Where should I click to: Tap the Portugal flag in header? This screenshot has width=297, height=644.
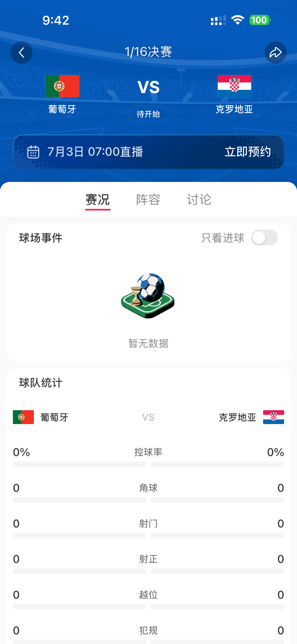coord(62,86)
